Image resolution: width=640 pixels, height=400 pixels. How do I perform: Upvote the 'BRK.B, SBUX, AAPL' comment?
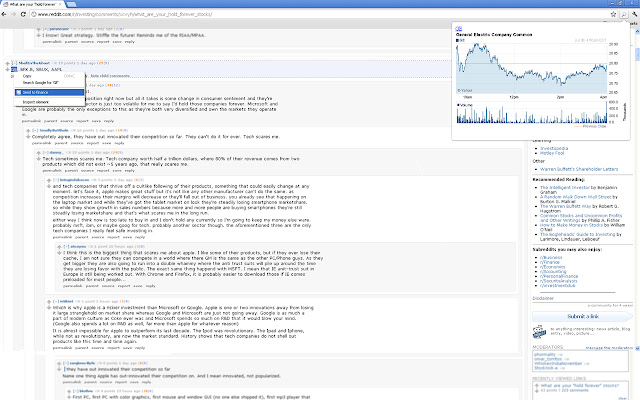[7, 63]
